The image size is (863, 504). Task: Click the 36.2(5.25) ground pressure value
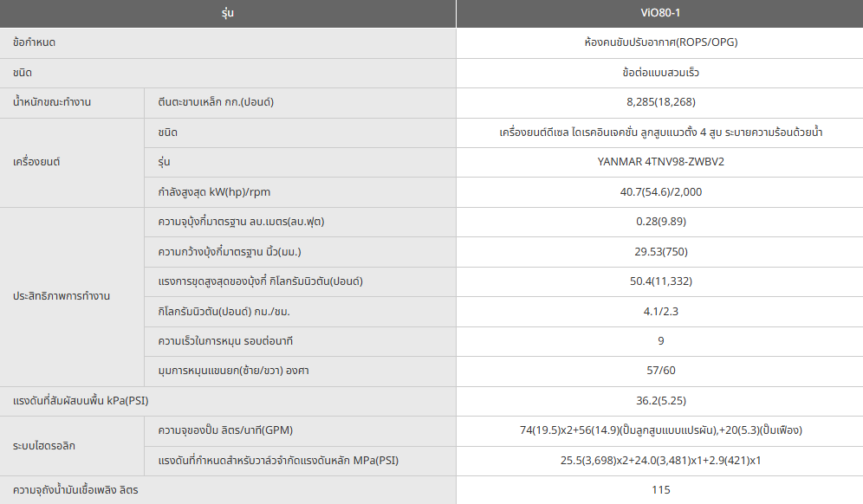coord(660,401)
